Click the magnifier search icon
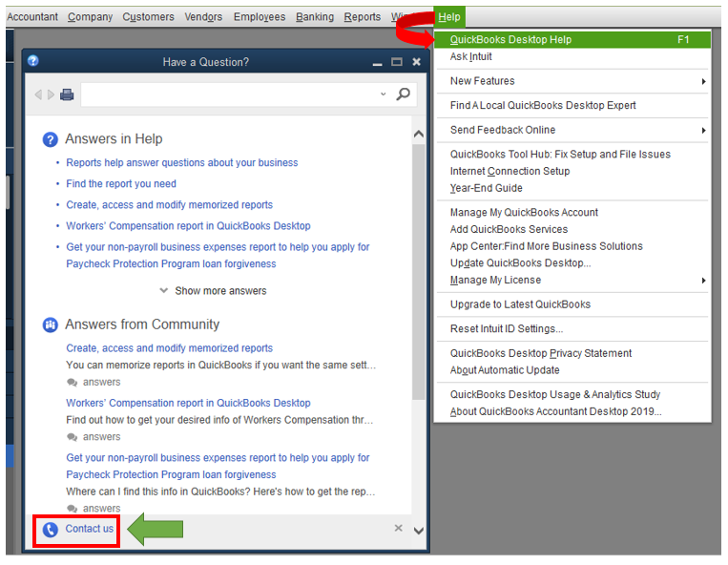The image size is (728, 565). pyautogui.click(x=403, y=94)
